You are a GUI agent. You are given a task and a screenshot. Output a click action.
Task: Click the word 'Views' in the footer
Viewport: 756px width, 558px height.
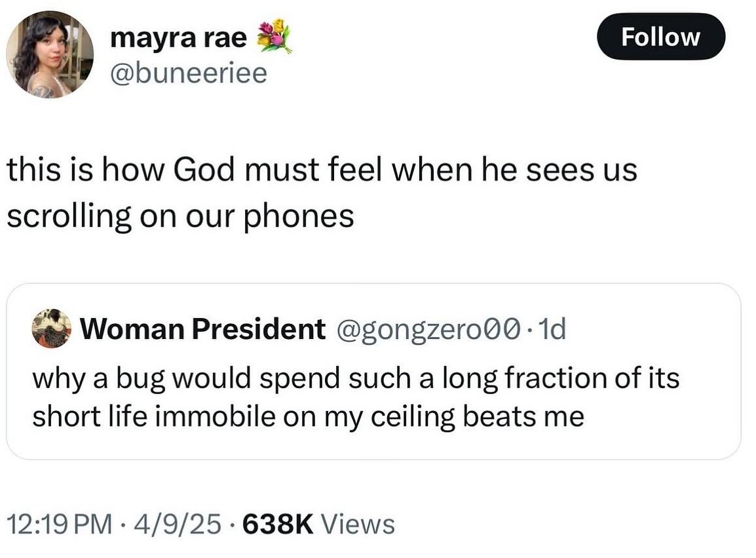coord(359,524)
